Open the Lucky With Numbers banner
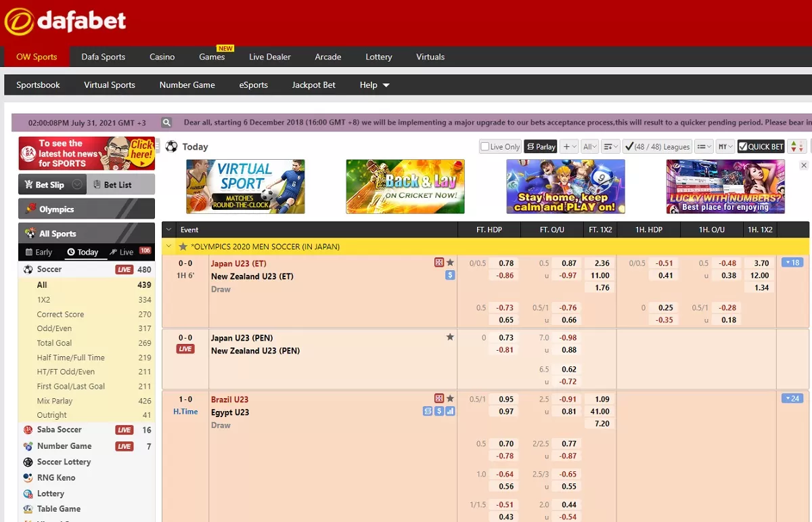This screenshot has height=522, width=812. point(725,187)
